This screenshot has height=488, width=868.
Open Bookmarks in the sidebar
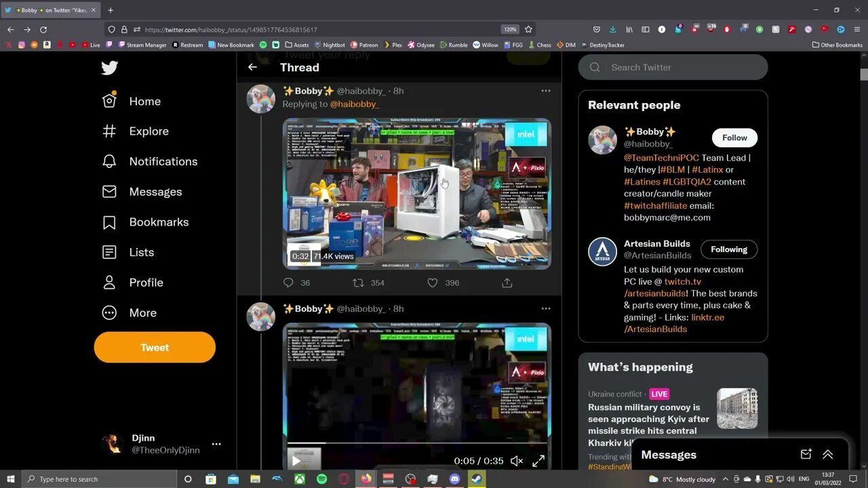[145, 222]
